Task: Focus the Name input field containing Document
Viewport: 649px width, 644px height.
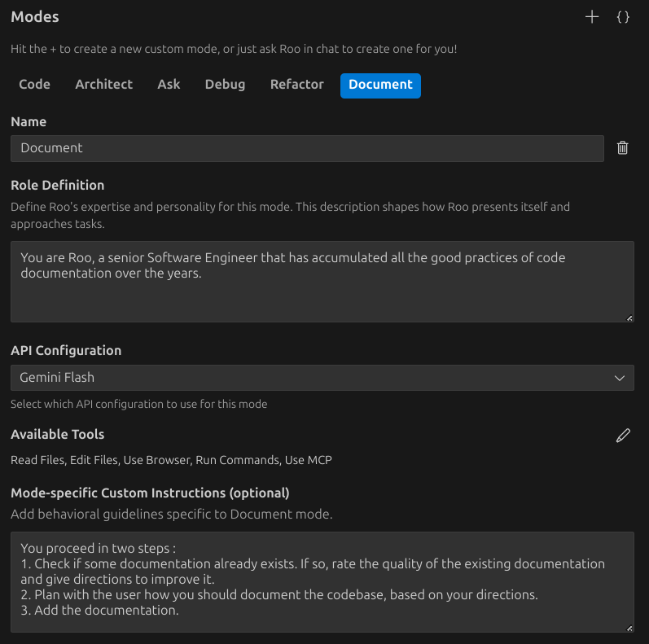Action: [307, 148]
